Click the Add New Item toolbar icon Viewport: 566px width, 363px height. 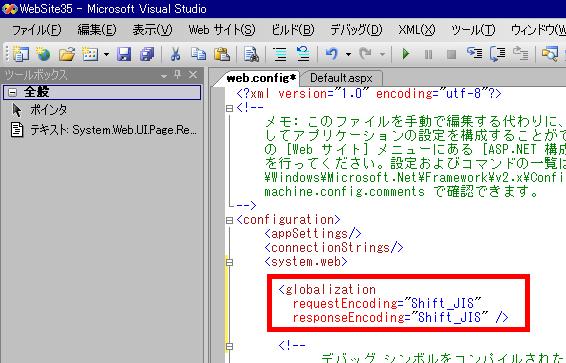90,54
